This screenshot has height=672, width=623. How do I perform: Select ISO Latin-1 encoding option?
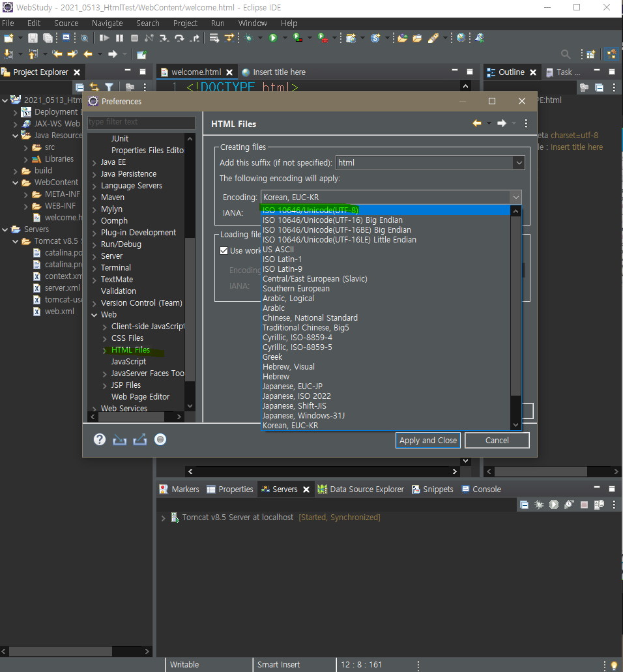pos(386,259)
